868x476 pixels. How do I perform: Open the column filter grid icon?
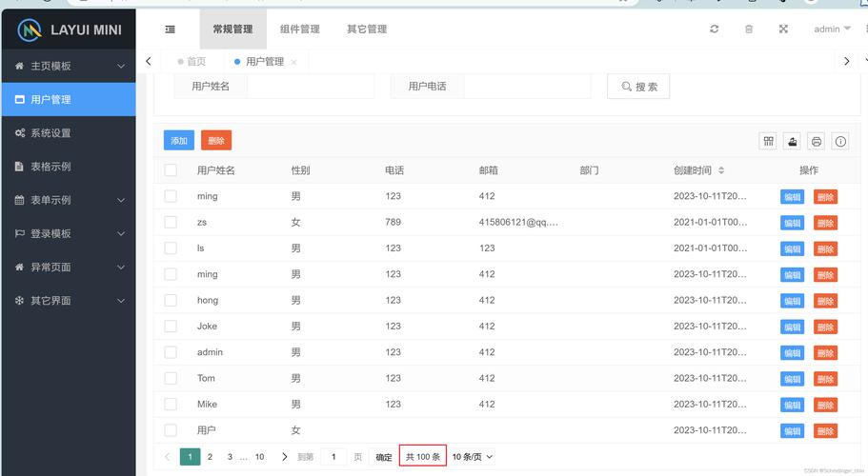768,142
